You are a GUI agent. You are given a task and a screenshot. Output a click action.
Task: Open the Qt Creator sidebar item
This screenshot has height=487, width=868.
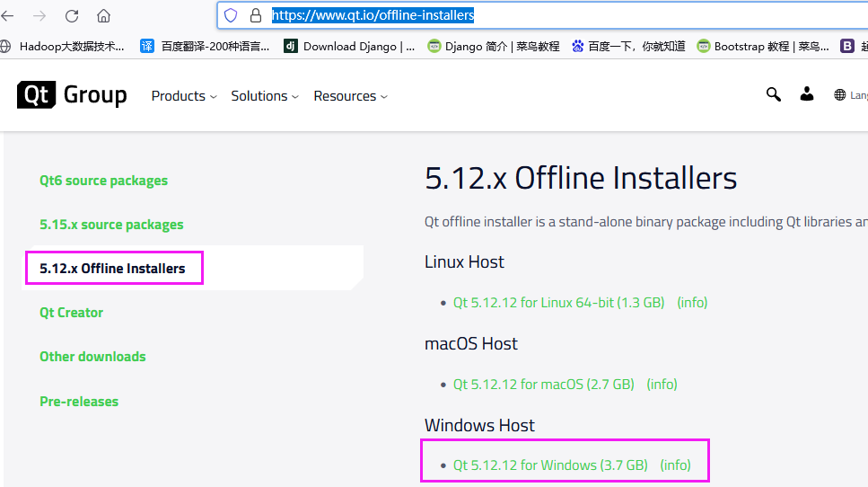point(72,313)
